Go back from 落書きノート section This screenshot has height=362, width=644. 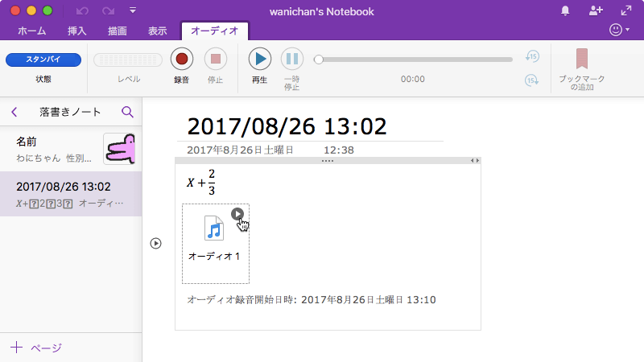coord(14,112)
